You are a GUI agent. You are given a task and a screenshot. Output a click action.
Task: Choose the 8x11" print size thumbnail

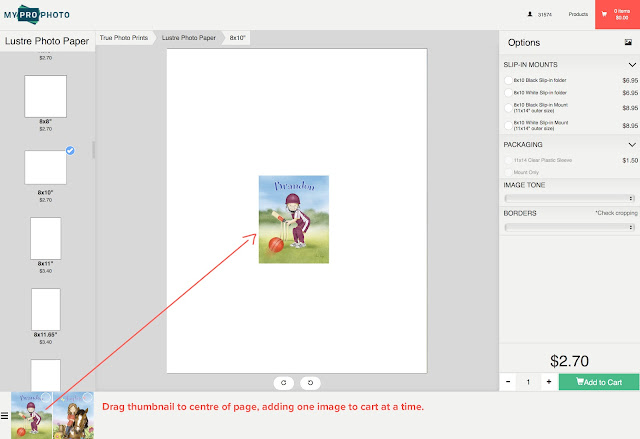[45, 238]
